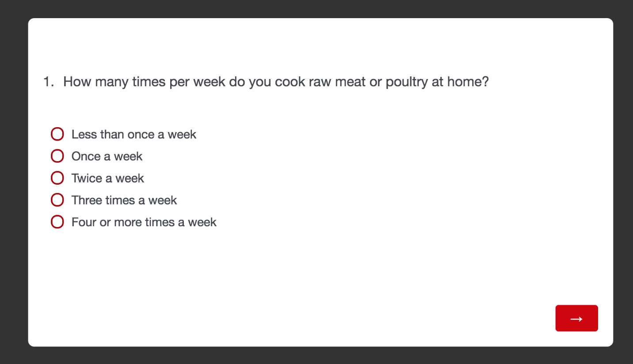Click the 'Once a week' option text
633x364 pixels.
(107, 156)
